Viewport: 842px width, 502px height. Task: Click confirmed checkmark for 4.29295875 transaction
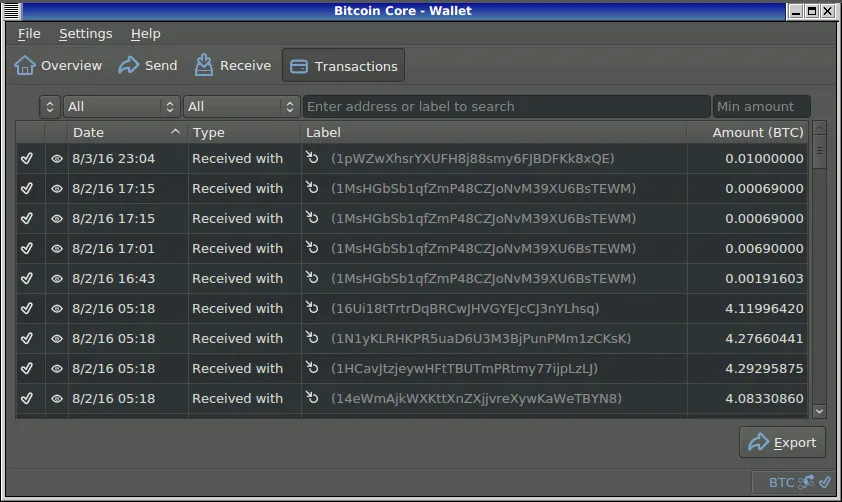pos(27,369)
